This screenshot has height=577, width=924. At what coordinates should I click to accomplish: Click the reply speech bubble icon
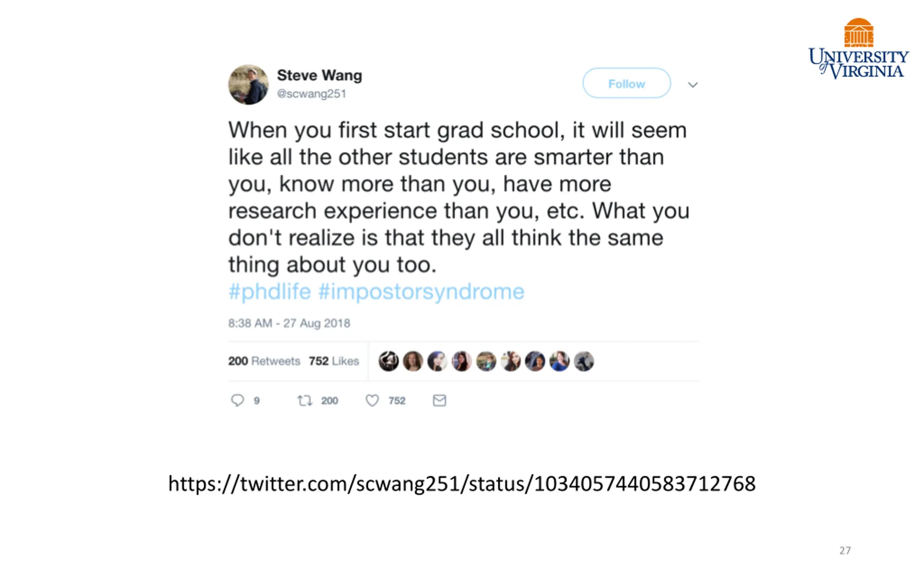(x=237, y=400)
